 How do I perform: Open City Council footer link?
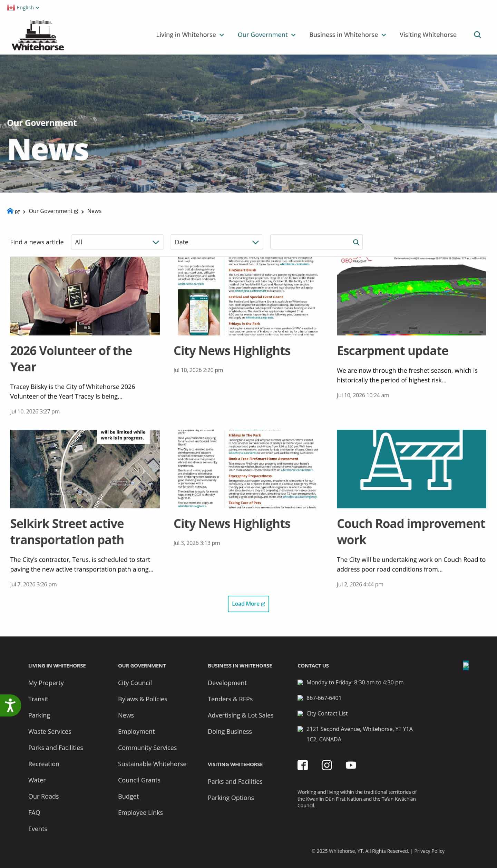pyautogui.click(x=135, y=683)
